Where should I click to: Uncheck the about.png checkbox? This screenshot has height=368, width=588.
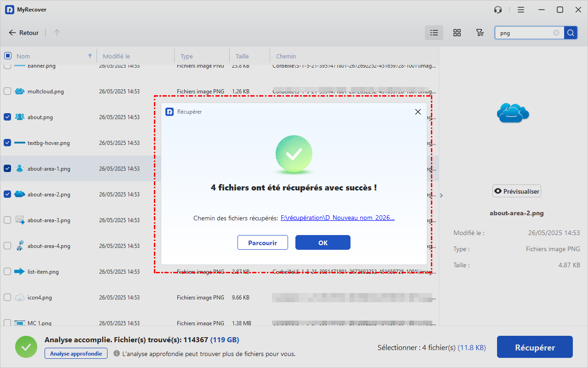(7, 117)
